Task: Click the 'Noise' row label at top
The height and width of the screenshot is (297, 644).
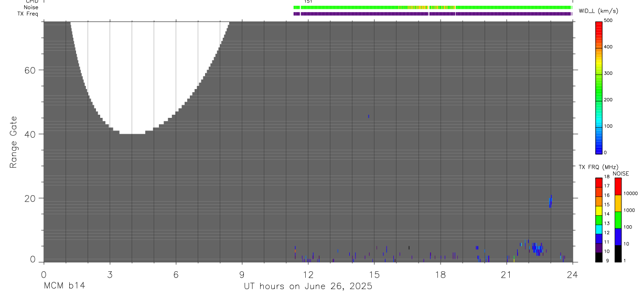Action: click(31, 7)
